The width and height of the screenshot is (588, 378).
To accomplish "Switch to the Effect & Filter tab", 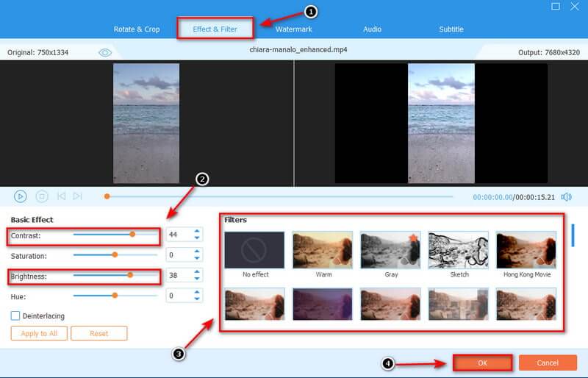I will 215,29.
